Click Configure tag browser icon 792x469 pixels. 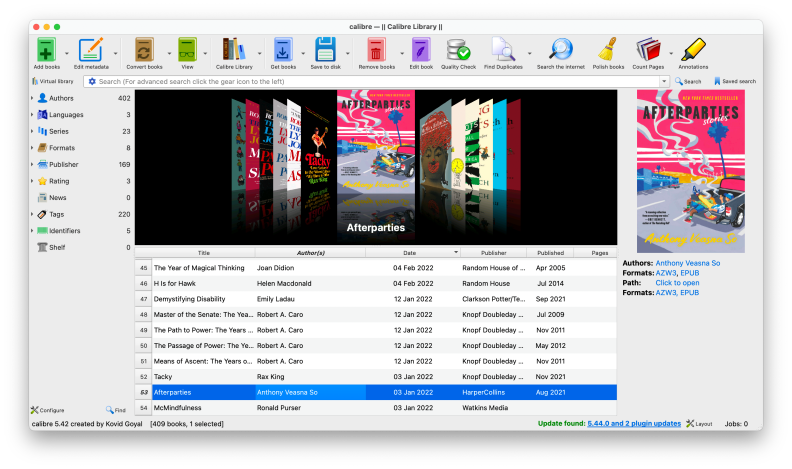coord(47,410)
